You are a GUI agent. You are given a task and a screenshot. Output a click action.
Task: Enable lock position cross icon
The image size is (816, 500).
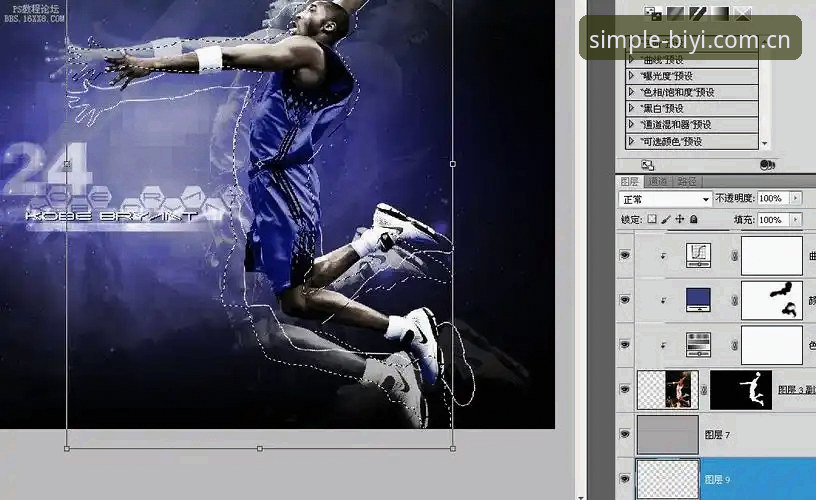tap(680, 220)
